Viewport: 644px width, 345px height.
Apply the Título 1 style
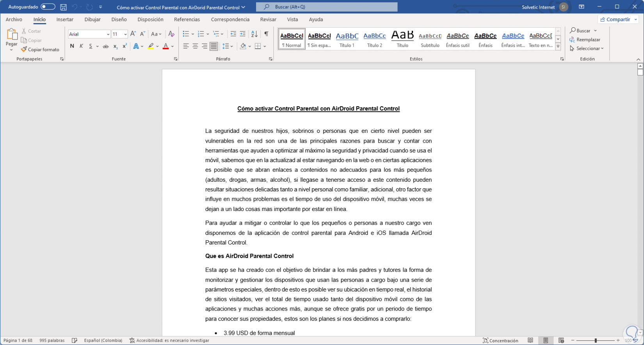click(347, 39)
